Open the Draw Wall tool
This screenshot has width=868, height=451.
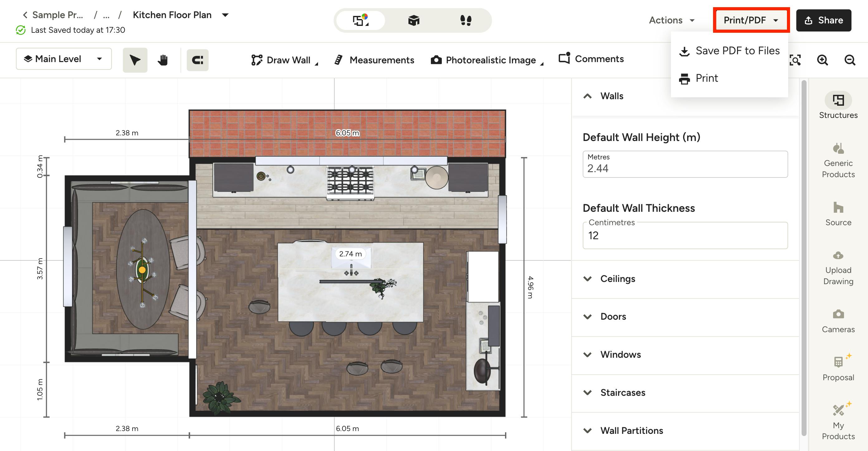coord(284,60)
